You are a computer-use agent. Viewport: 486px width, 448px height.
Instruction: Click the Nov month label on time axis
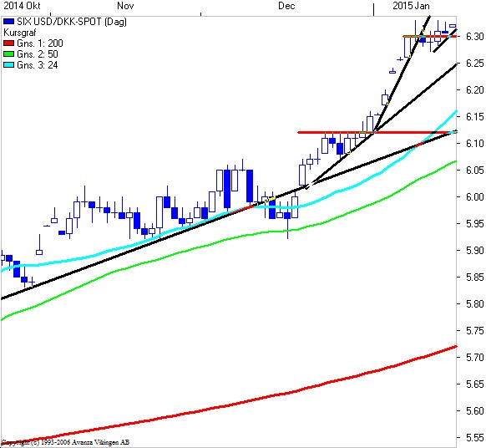(125, 6)
